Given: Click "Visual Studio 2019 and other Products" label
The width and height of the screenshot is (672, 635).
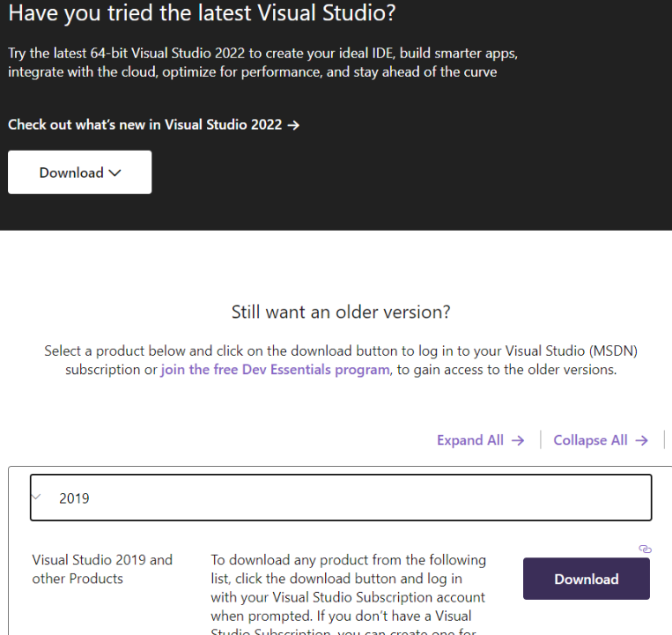Looking at the screenshot, I should point(102,569).
